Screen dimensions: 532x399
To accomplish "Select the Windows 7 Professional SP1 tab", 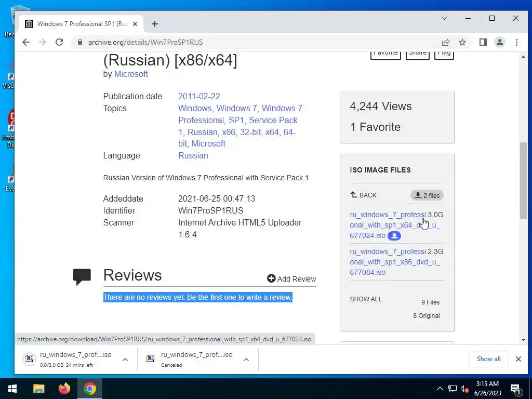I will point(81,24).
